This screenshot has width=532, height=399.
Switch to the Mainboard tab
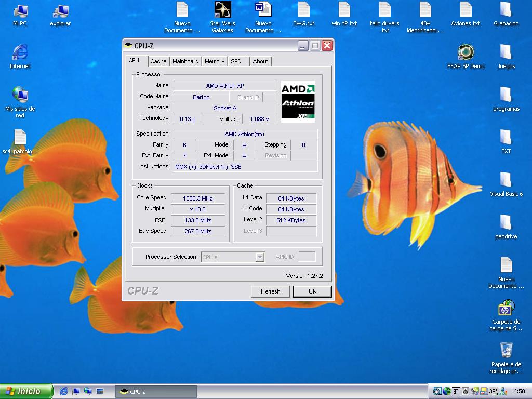[185, 61]
